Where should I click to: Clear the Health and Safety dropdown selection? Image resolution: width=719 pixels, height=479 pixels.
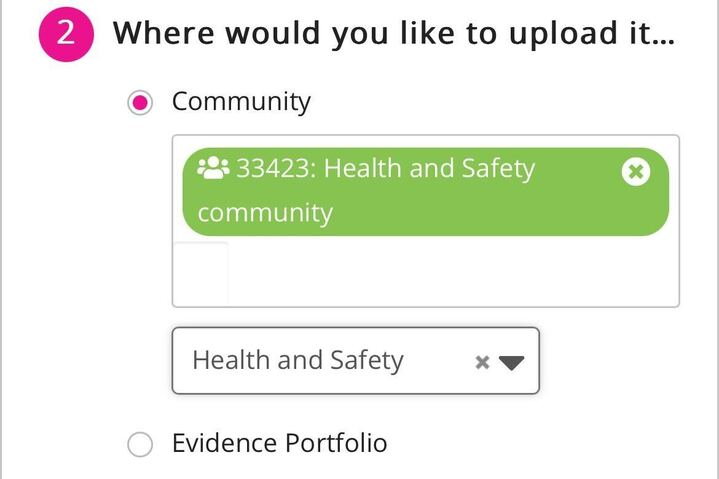click(482, 362)
